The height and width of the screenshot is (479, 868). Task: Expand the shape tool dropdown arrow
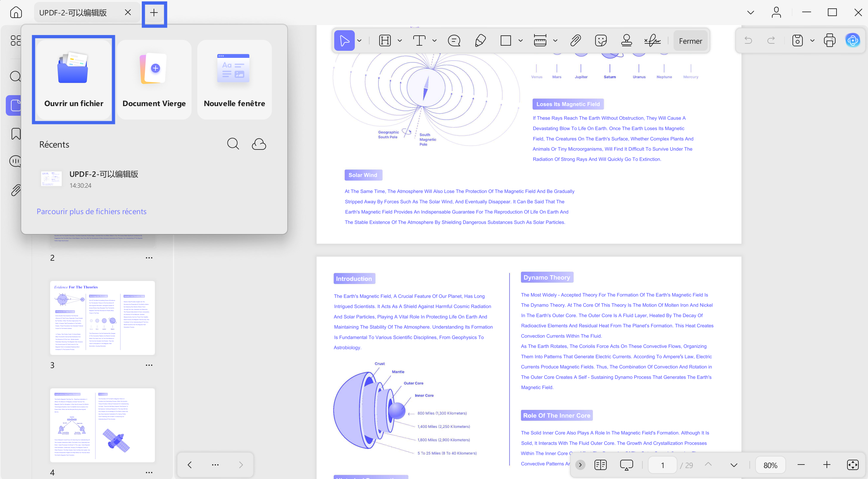click(520, 41)
